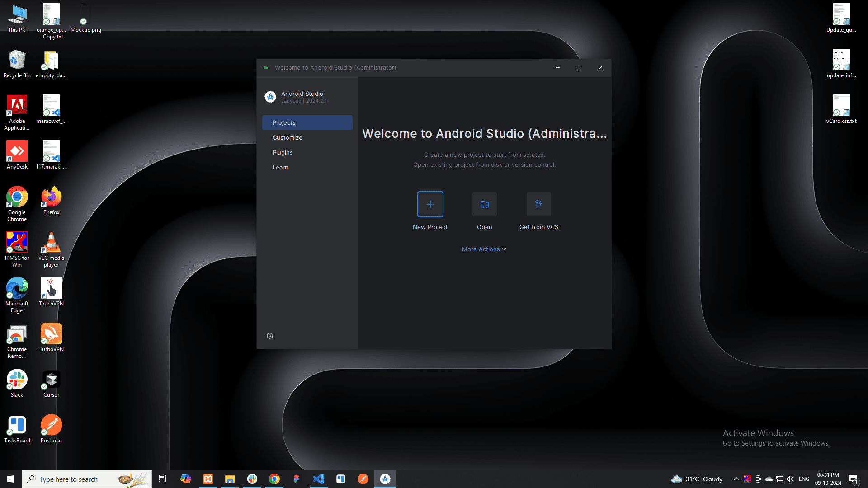The width and height of the screenshot is (868, 488).
Task: Show hidden system tray icons chevron
Action: click(x=736, y=479)
